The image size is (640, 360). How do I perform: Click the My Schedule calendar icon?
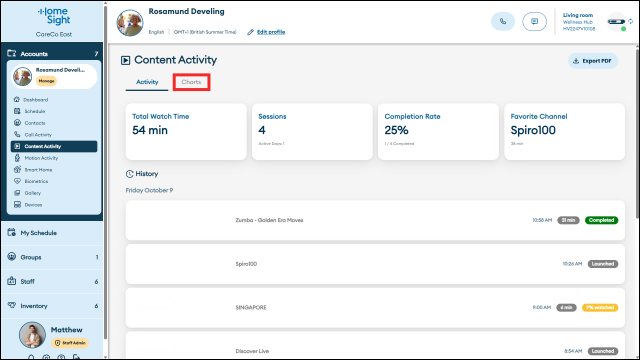pos(11,232)
